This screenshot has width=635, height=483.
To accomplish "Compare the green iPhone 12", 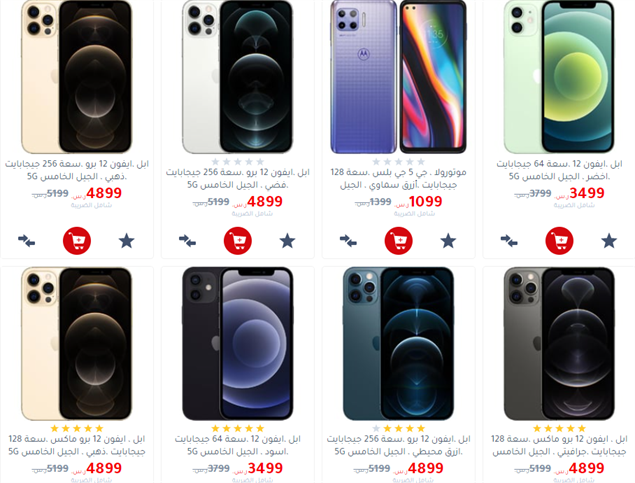I will [509, 241].
